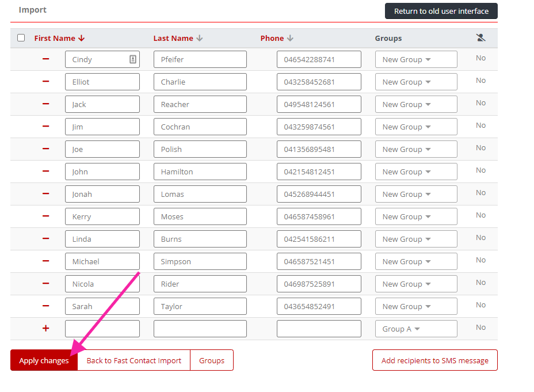Open the Group A dropdown in new row
Image resolution: width=534 pixels, height=392 pixels.
[416, 329]
